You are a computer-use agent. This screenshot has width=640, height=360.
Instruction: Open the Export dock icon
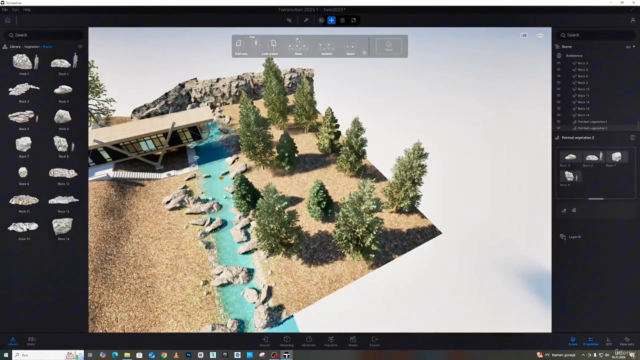pyautogui.click(x=375, y=341)
